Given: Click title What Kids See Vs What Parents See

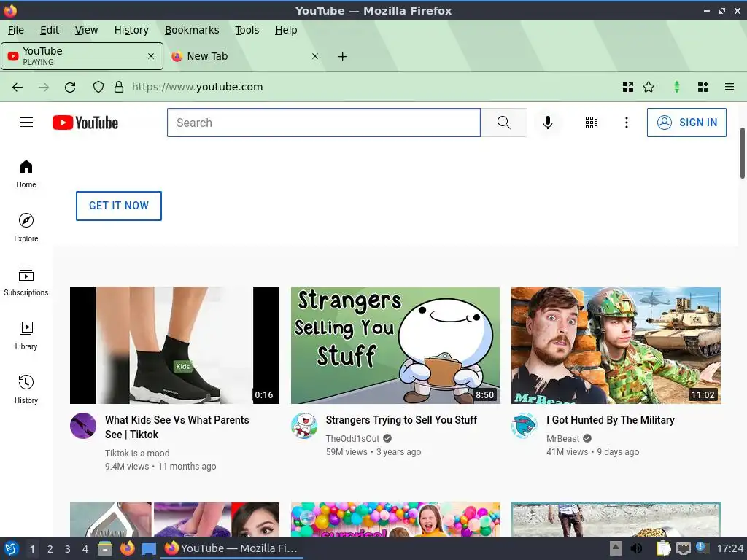Looking at the screenshot, I should 177,427.
